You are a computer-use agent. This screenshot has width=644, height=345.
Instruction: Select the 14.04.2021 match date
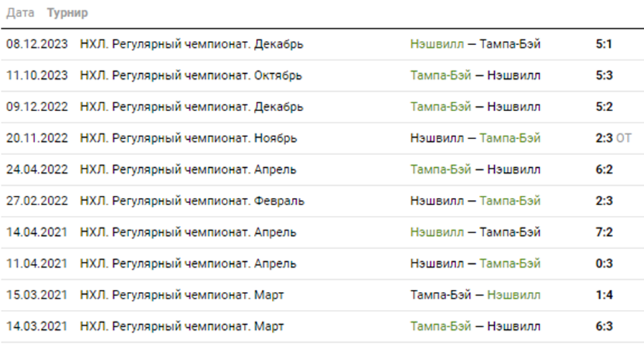click(x=37, y=232)
